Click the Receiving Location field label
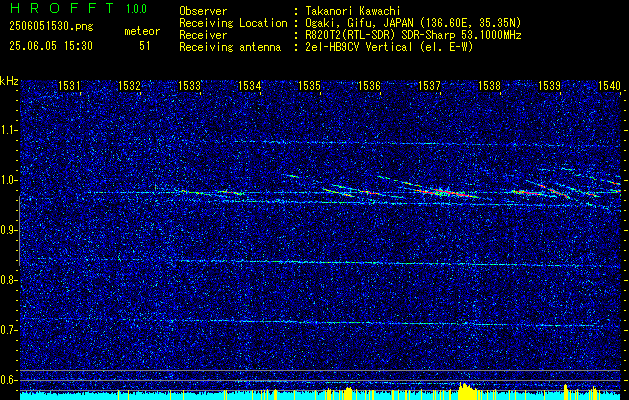Screen dimensions: 629x400 point(233,23)
